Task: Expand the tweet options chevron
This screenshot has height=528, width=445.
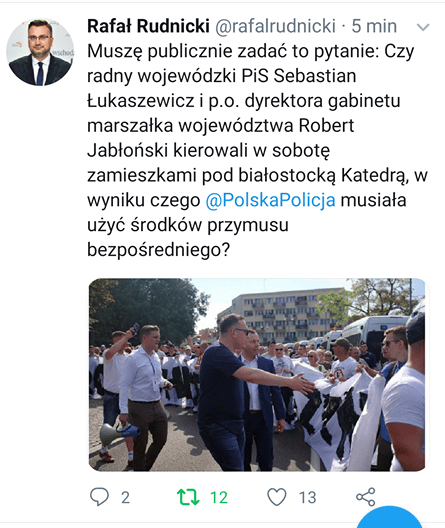Action: click(x=423, y=27)
